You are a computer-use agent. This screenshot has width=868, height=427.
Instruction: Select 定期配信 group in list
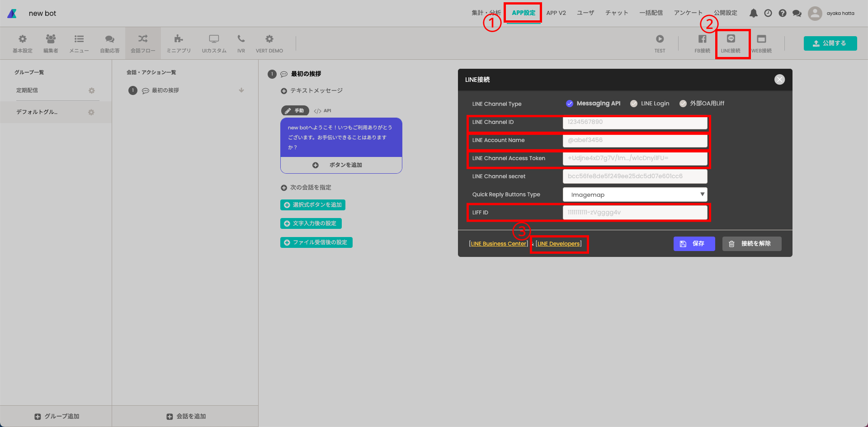pyautogui.click(x=27, y=90)
